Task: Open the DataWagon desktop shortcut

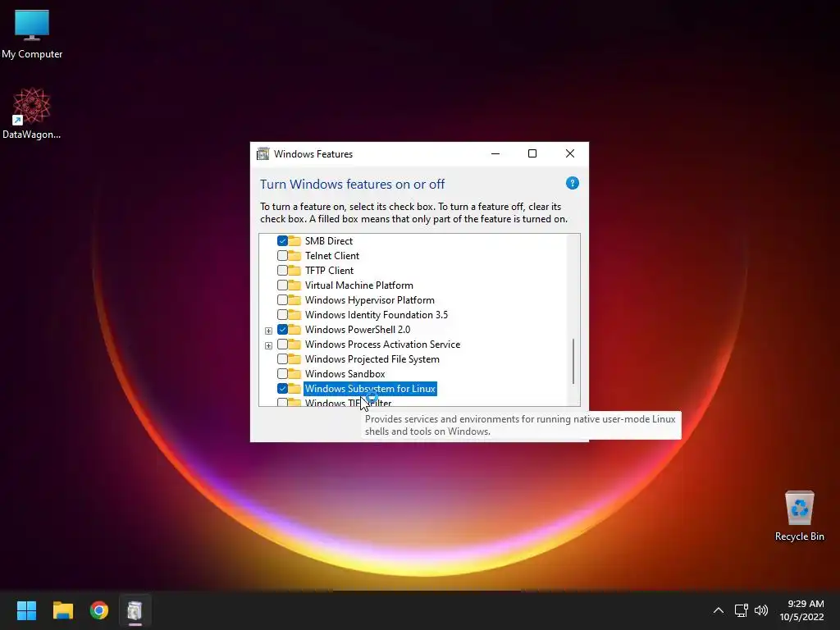Action: tap(32, 113)
